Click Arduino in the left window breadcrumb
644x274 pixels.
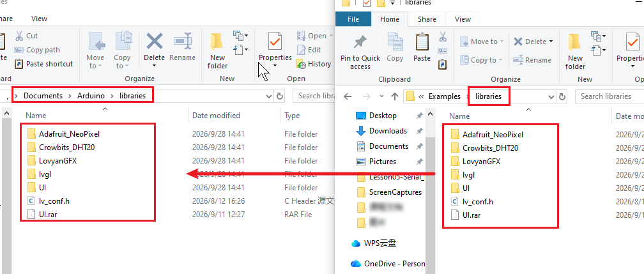pos(91,96)
